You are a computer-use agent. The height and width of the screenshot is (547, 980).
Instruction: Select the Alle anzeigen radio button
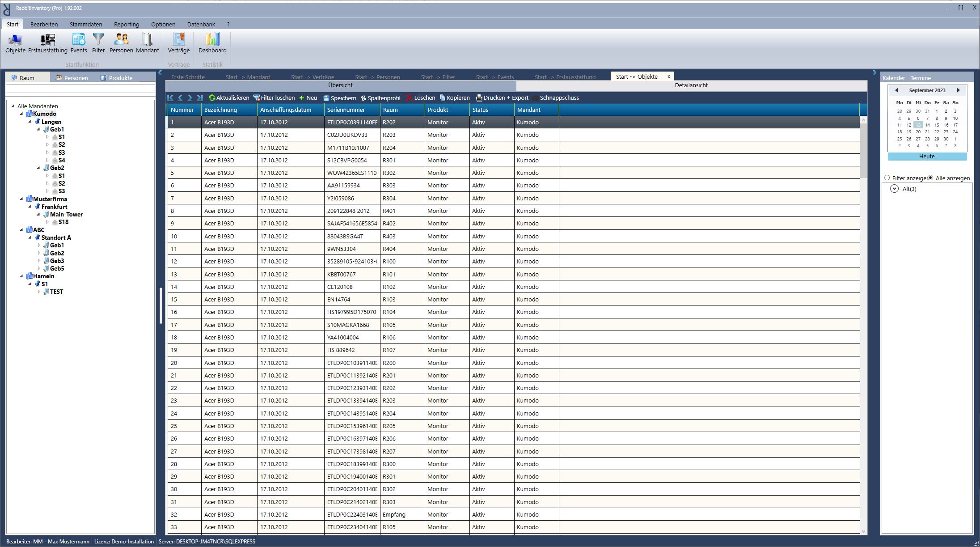click(x=930, y=178)
